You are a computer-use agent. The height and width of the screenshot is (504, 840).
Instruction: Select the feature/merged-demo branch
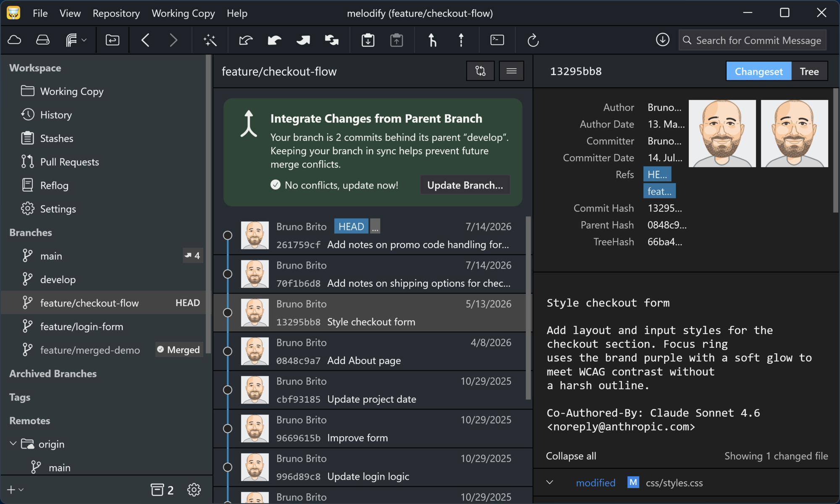[x=104, y=350]
